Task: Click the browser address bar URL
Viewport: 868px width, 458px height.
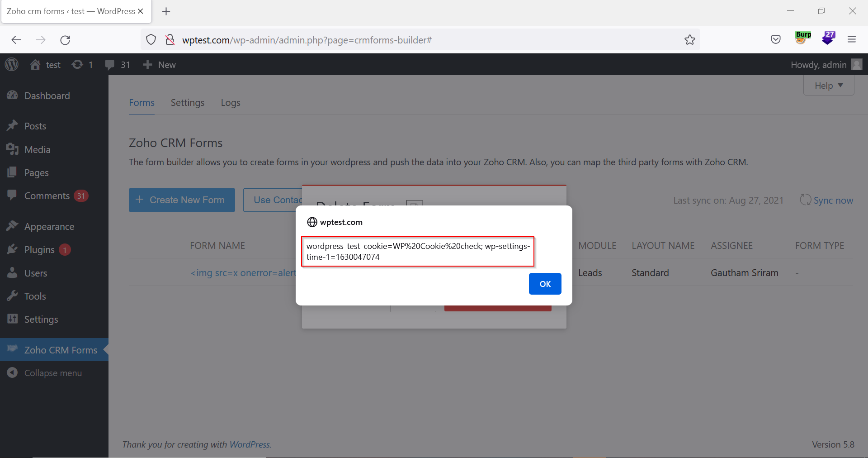Action: pos(307,40)
